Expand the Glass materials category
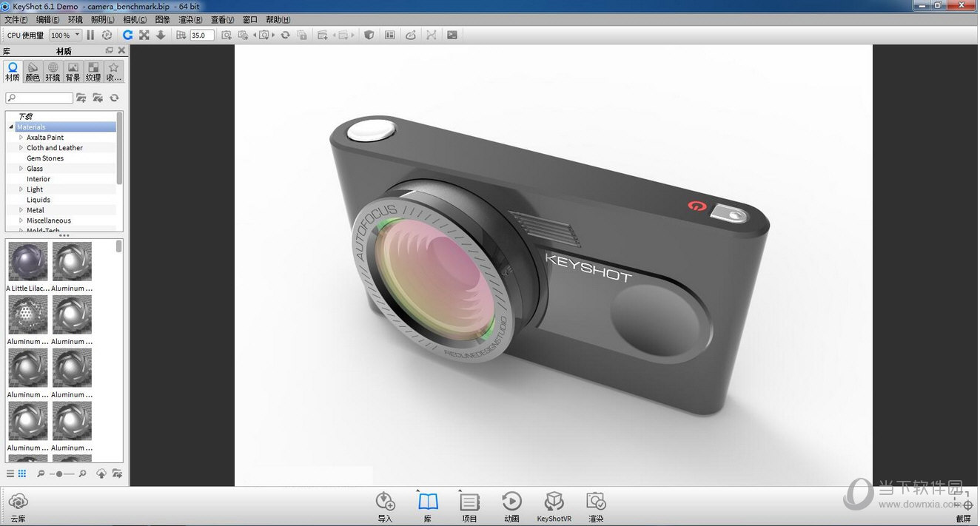This screenshot has height=526, width=980. click(20, 168)
